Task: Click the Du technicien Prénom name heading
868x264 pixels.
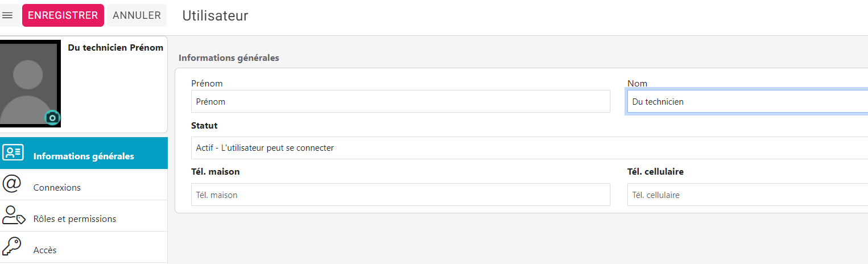Action: (115, 48)
